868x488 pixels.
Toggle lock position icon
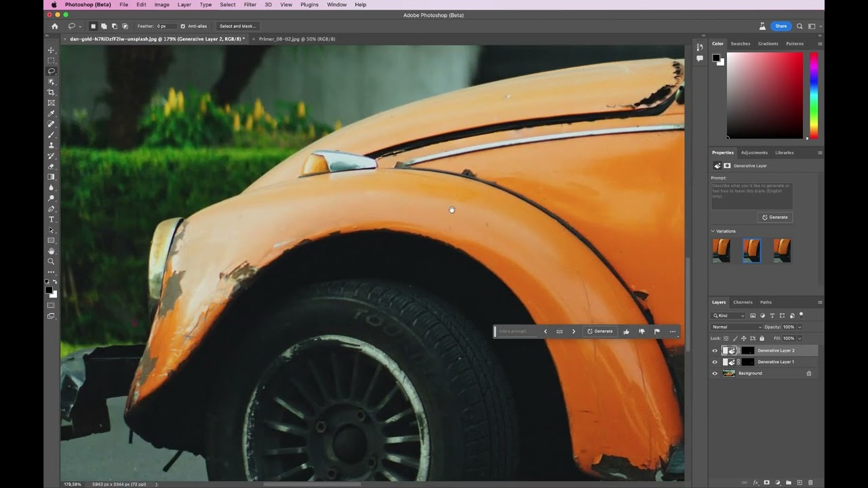click(744, 338)
